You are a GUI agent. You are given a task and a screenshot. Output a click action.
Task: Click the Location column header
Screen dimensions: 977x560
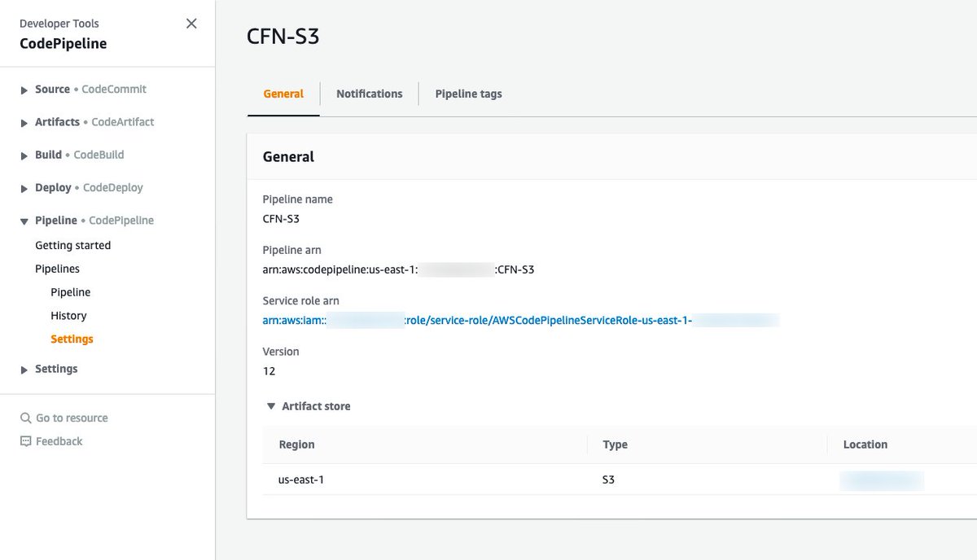click(x=865, y=444)
